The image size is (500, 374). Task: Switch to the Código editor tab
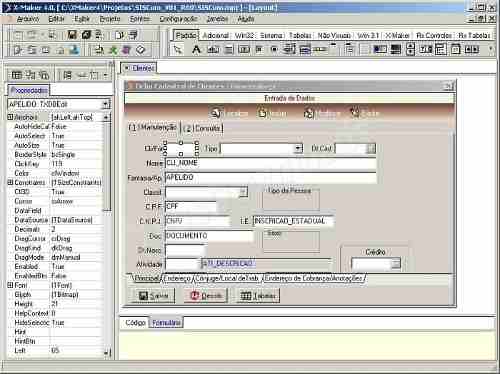click(135, 323)
